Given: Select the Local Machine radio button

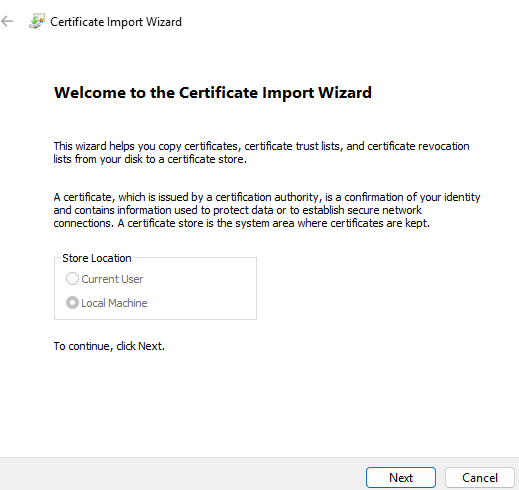Looking at the screenshot, I should click(72, 303).
